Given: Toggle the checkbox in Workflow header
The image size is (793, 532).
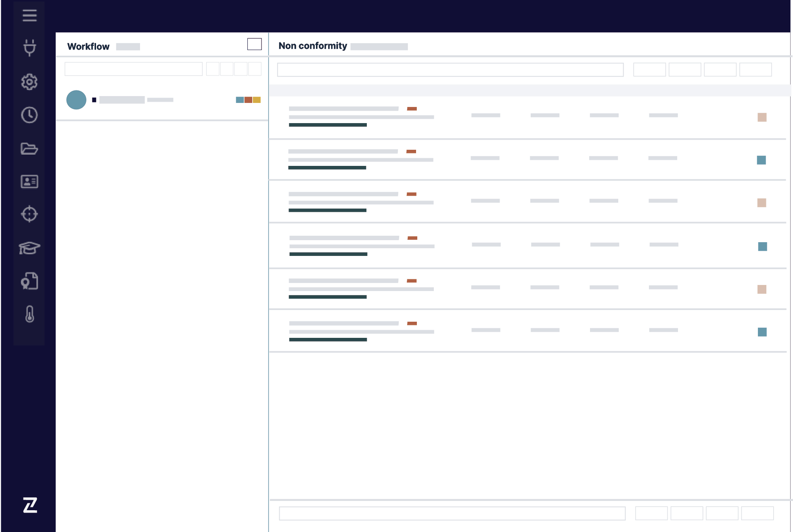Looking at the screenshot, I should click(254, 44).
